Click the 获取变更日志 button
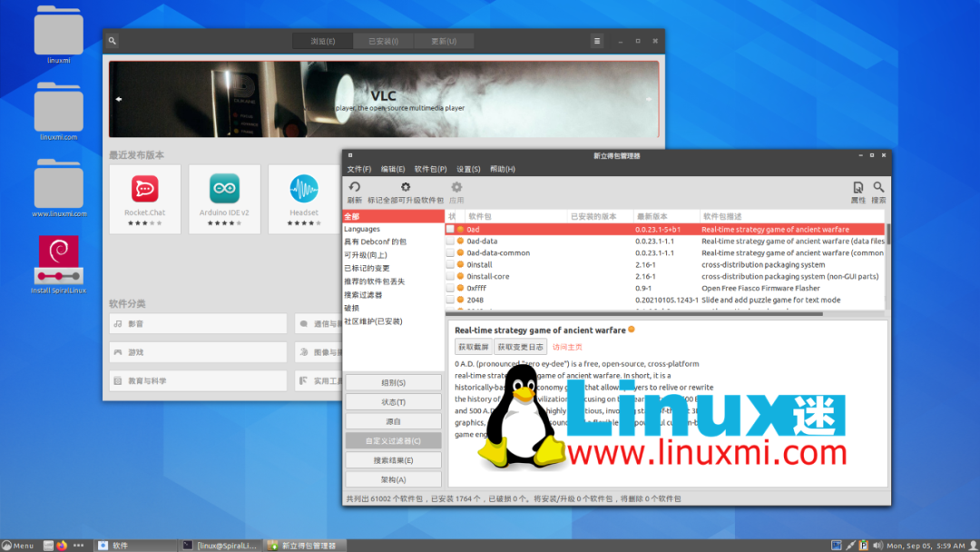980x552 pixels. [520, 347]
